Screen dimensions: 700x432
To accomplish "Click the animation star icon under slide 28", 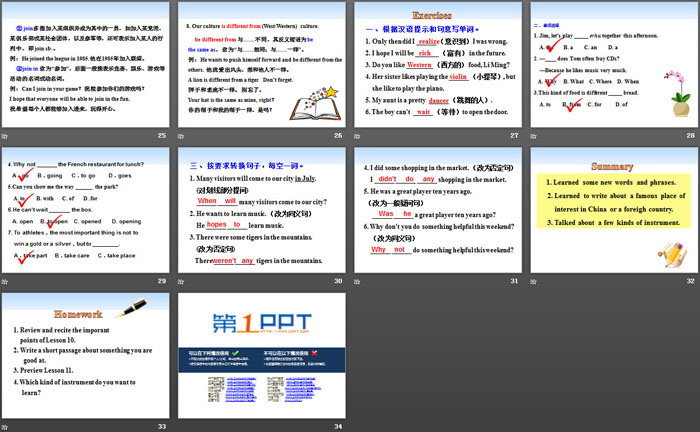I will pyautogui.click(x=535, y=135).
